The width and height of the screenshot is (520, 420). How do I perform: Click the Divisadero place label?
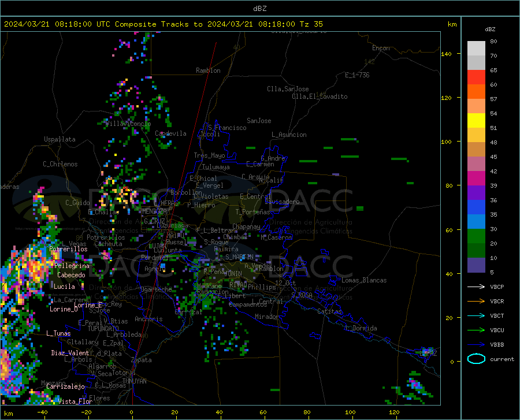tap(282, 202)
